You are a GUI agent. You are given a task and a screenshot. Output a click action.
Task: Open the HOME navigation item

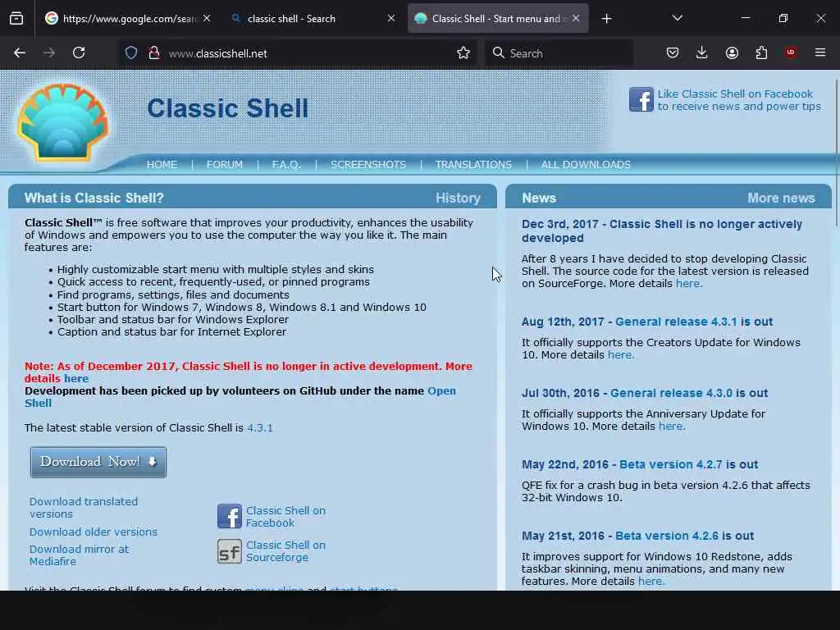(162, 165)
